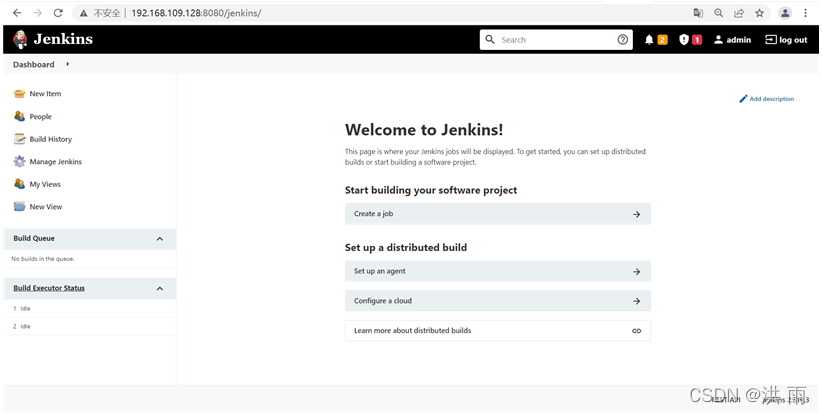This screenshot has height=414, width=822.
Task: Click executor '1 Idle' row
Action: 89,309
